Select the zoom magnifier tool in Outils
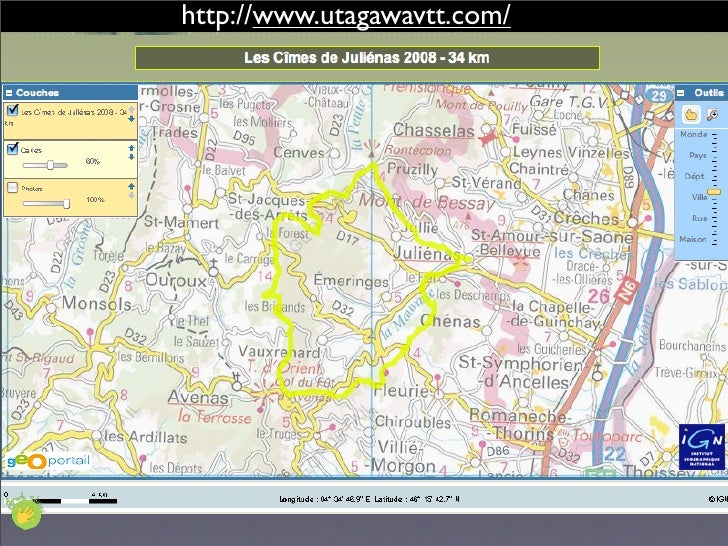728x546 pixels. click(x=712, y=114)
